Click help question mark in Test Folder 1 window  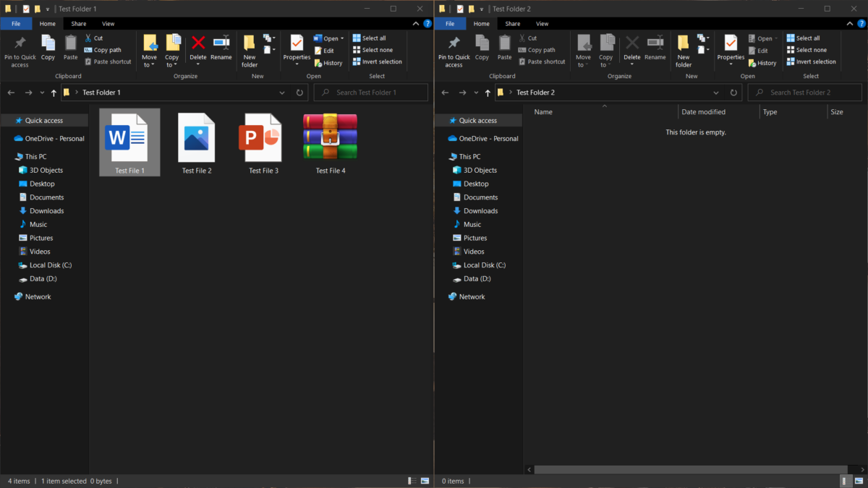tap(427, 24)
